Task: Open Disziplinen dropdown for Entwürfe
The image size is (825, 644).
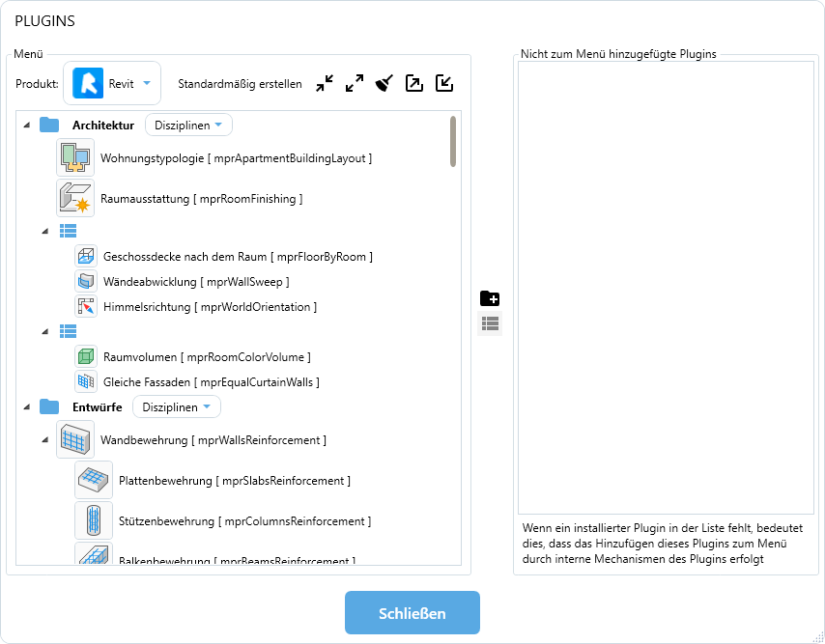Action: pos(176,407)
